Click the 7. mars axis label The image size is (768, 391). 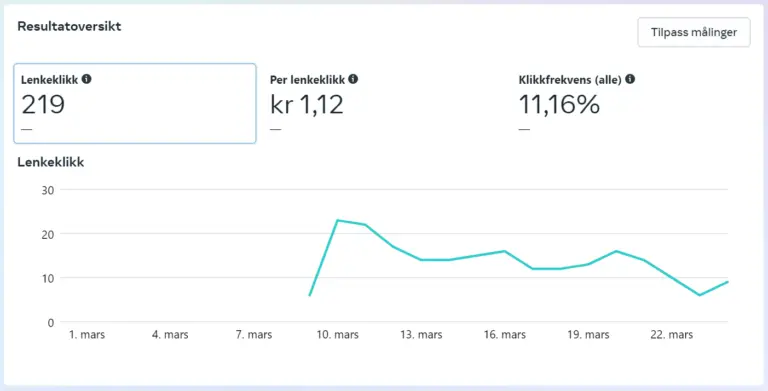coord(254,335)
